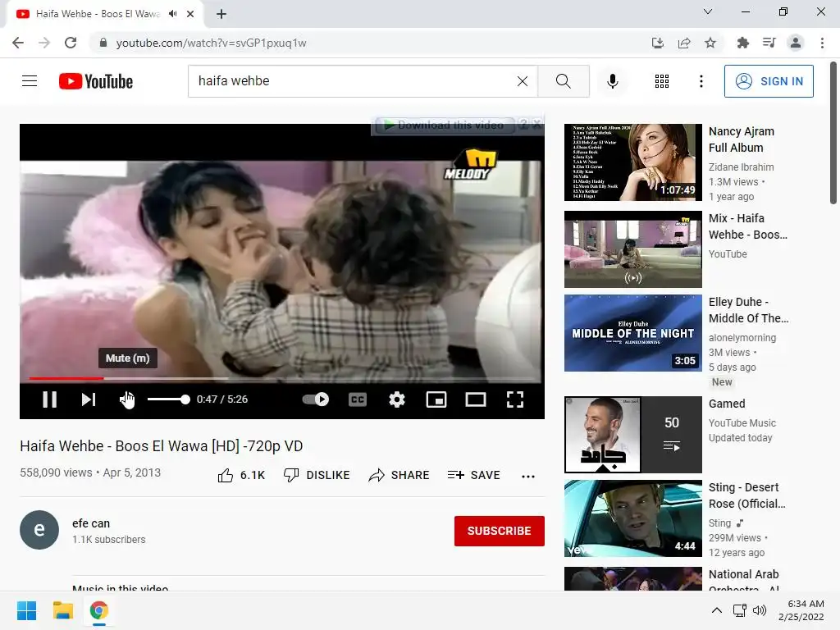
Task: Clear the search box text
Action: [x=523, y=81]
